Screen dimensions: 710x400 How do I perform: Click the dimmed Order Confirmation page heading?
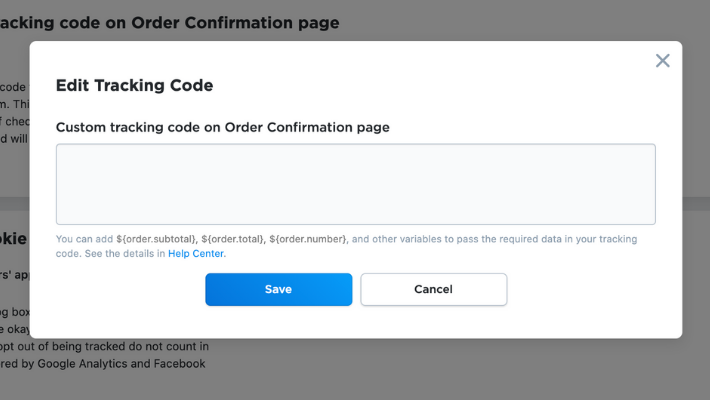click(170, 22)
